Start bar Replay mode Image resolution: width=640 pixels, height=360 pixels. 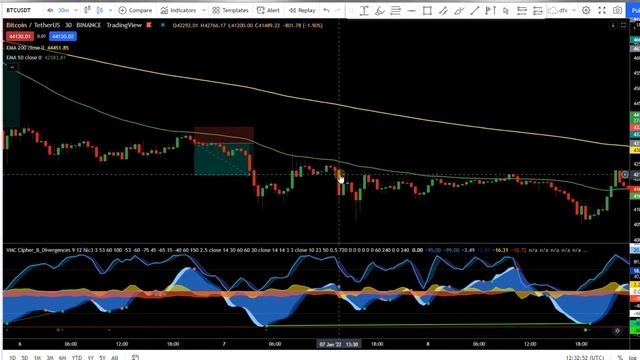click(302, 10)
